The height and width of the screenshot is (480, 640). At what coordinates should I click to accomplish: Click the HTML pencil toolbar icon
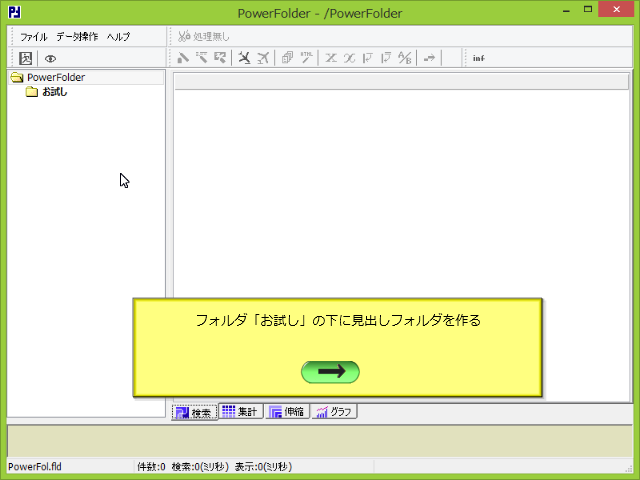tap(306, 58)
